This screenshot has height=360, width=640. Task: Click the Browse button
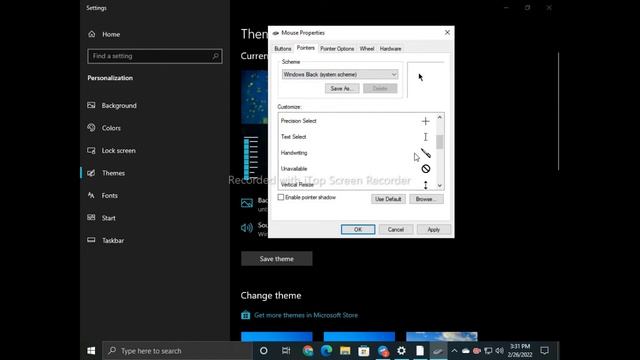(x=426, y=199)
